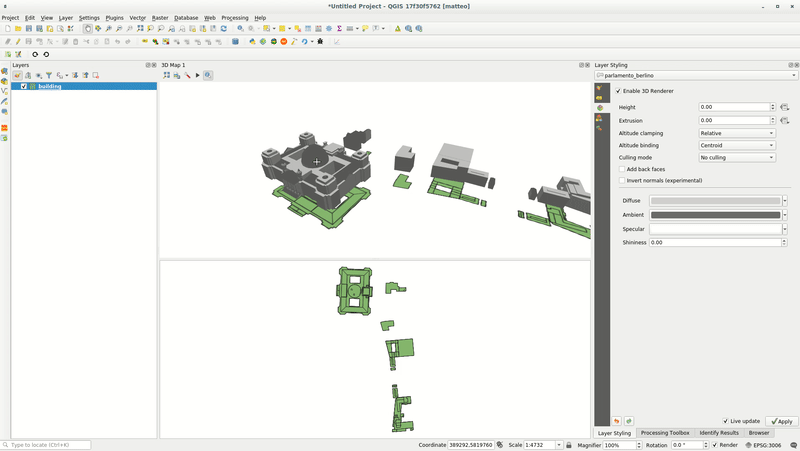Switch to the Browser tab
Screen dimensions: 800x451
[x=759, y=433]
